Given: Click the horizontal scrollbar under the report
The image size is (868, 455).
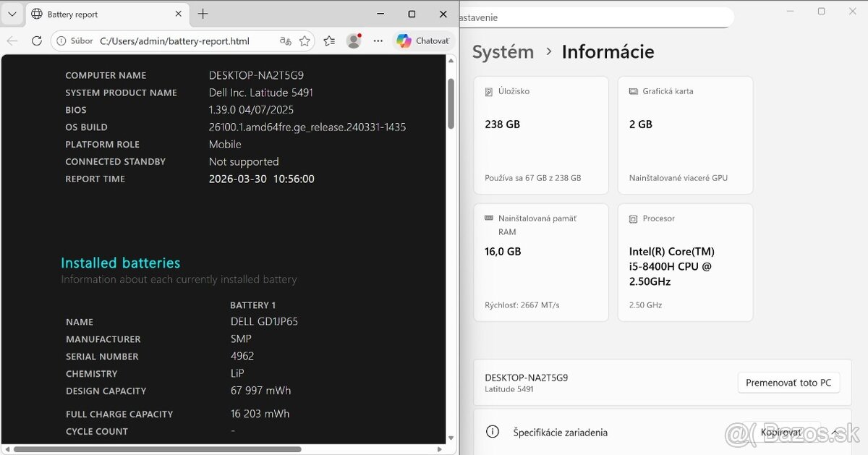Looking at the screenshot, I should 157,449.
